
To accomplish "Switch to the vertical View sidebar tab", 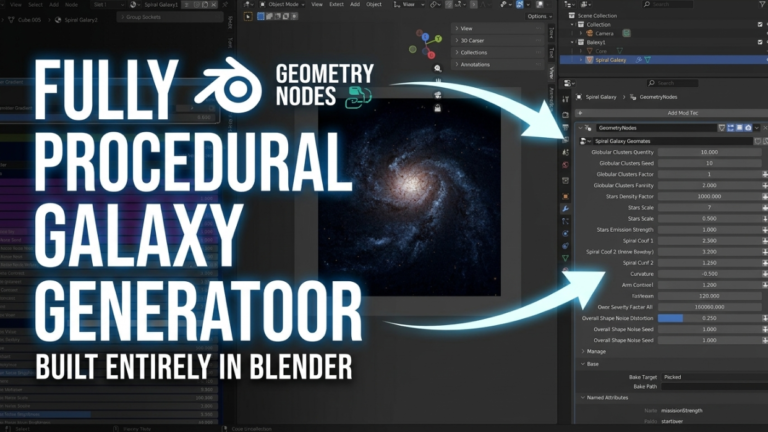I will click(x=551, y=72).
